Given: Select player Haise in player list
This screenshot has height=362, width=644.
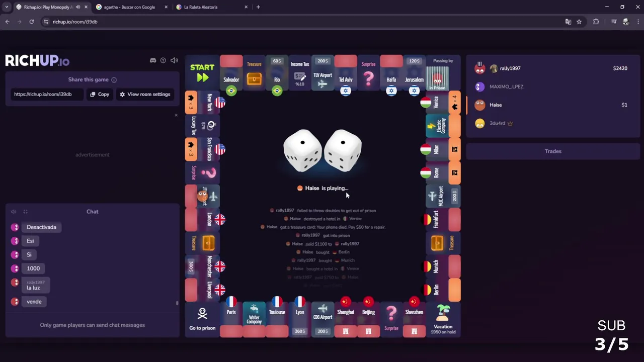Looking at the screenshot, I should point(552,105).
